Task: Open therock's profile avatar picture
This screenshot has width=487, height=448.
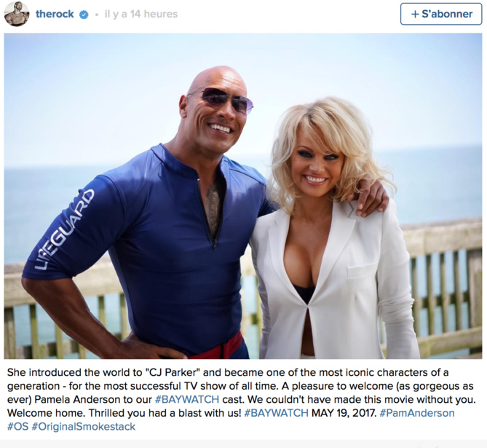Action: pos(17,15)
